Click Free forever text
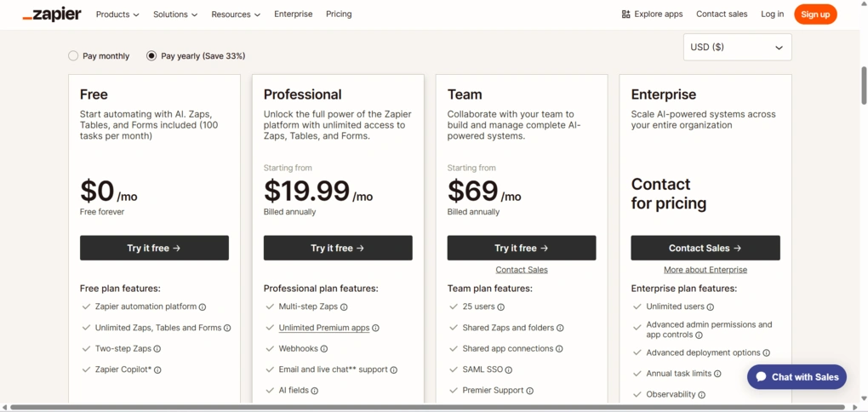This screenshot has width=868, height=412. click(102, 212)
